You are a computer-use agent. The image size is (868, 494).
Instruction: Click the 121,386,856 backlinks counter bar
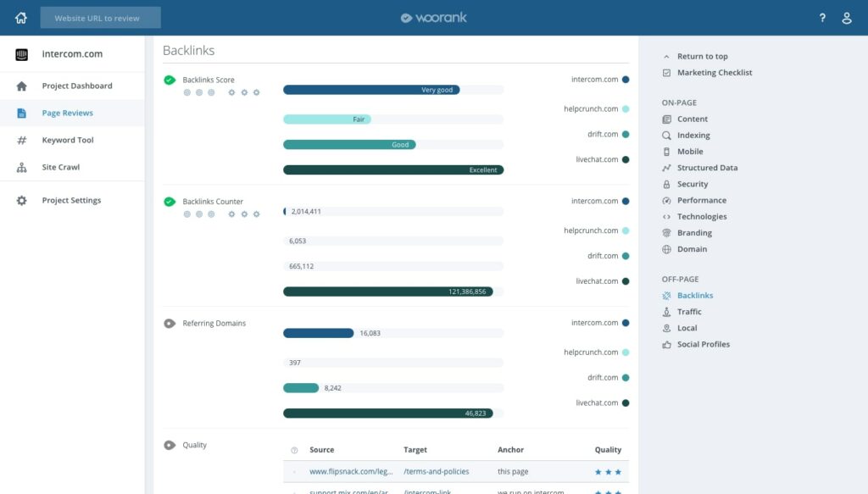[387, 291]
